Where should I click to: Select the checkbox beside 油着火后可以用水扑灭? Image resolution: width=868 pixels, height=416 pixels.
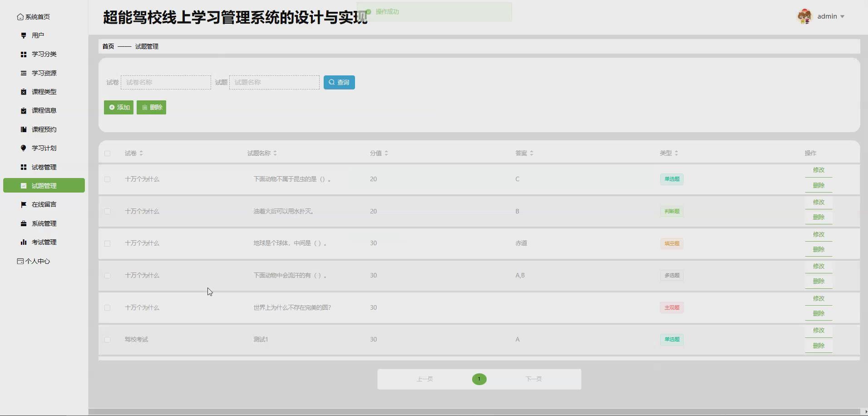[x=107, y=211]
